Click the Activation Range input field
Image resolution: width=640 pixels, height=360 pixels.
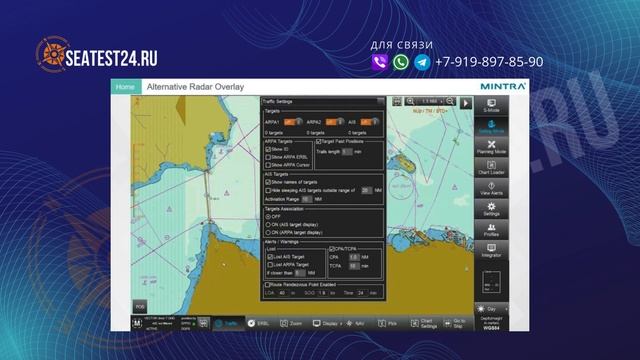click(307, 199)
